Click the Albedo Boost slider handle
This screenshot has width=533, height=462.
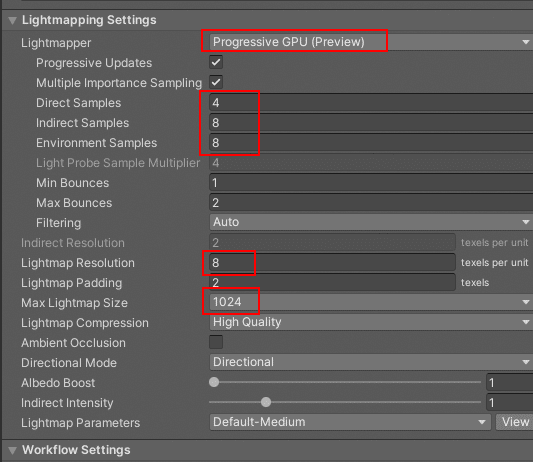214,382
